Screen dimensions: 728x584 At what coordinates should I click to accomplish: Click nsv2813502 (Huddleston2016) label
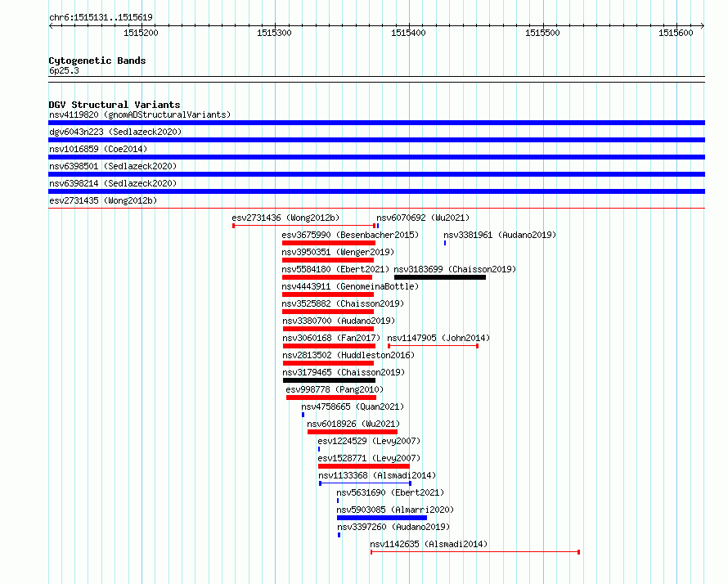click(348, 355)
